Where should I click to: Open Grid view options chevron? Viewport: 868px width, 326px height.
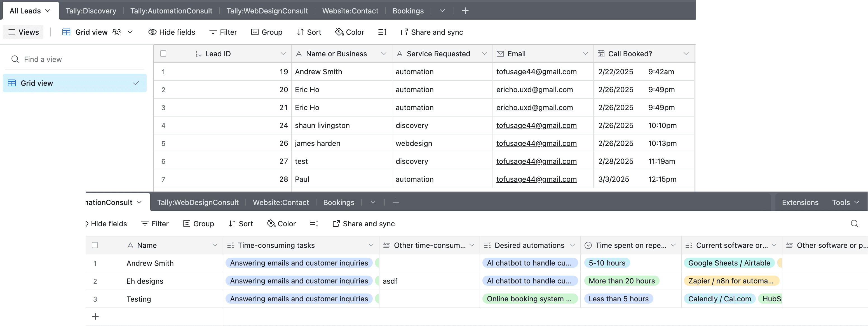pos(130,32)
